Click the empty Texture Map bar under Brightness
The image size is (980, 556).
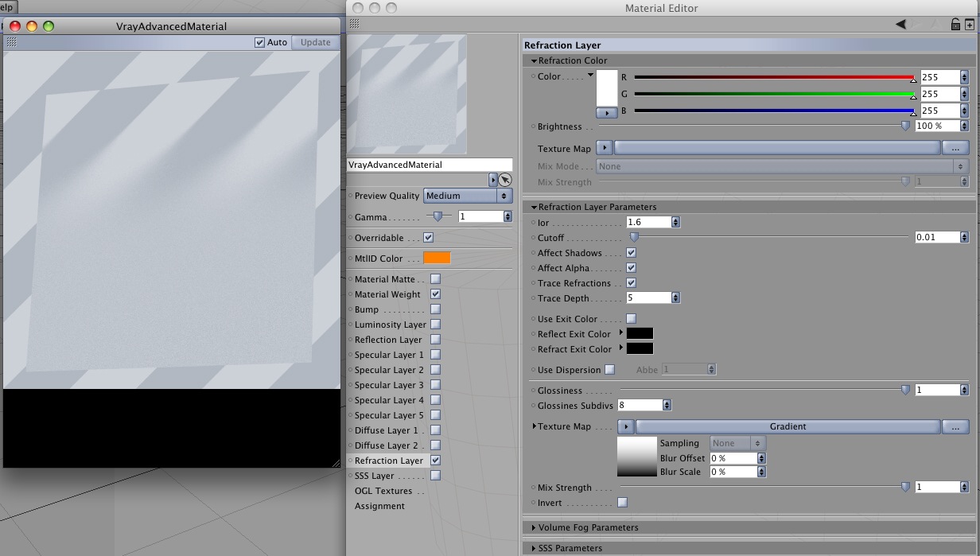tap(777, 148)
